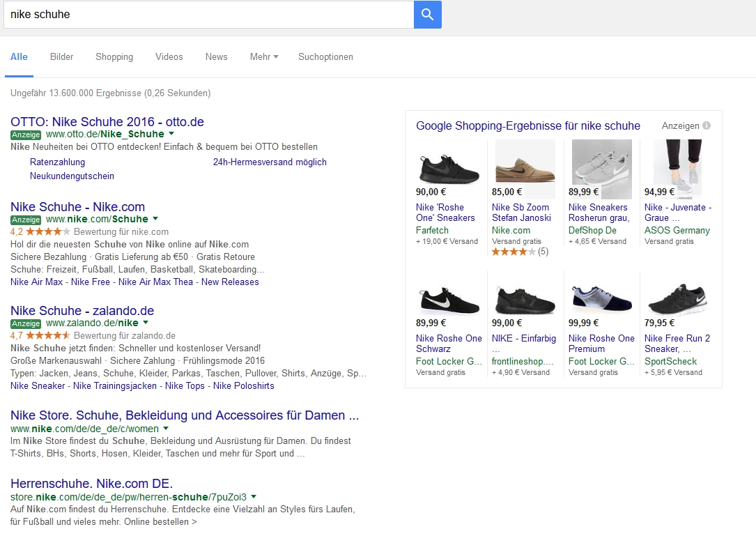Screen dimensions: 756x536
Task: Click the 79,95 € price label
Action: (x=660, y=323)
